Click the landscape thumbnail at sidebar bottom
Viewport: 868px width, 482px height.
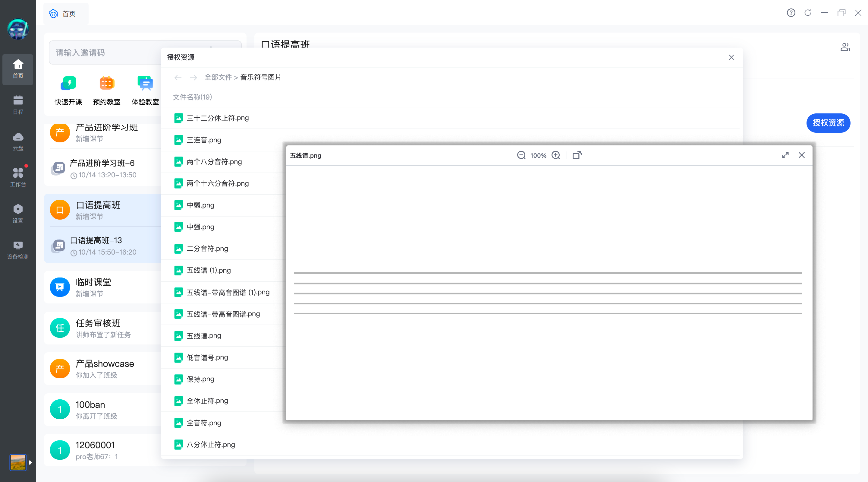18,462
